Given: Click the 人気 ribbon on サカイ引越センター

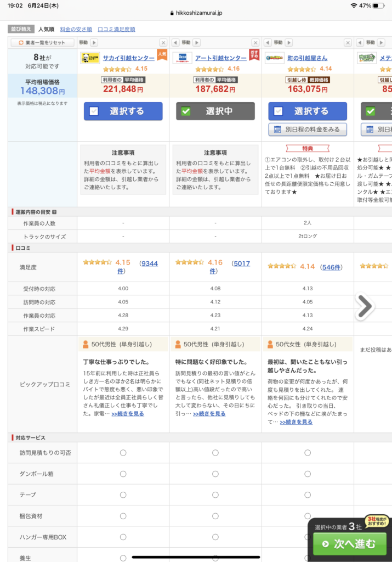Looking at the screenshot, I should (162, 55).
